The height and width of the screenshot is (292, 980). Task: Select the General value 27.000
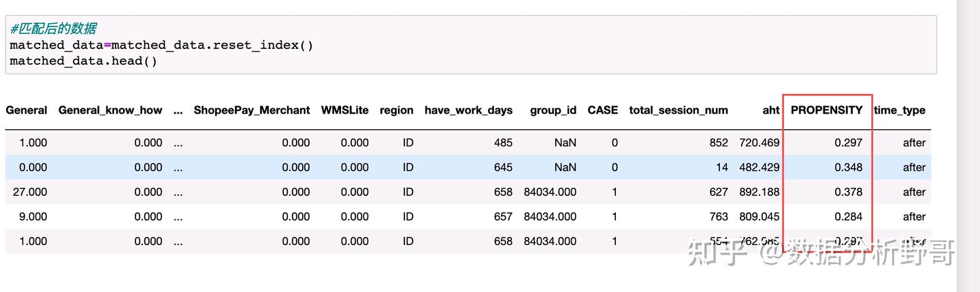tap(30, 192)
